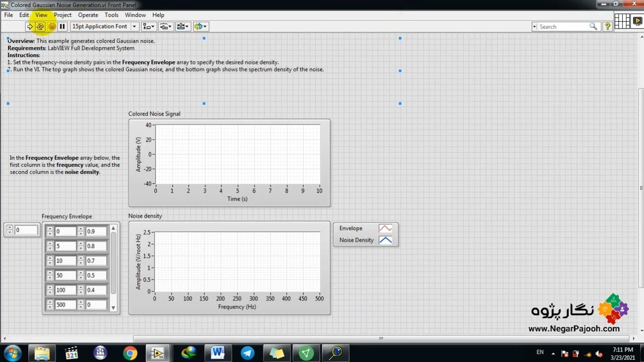Show Context Help with the question mark
644x362 pixels.
coord(607,27)
